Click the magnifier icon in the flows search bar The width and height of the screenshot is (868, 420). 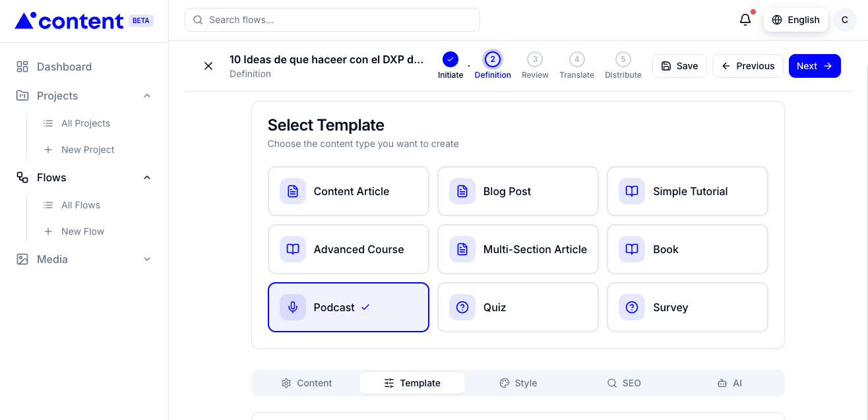point(198,20)
